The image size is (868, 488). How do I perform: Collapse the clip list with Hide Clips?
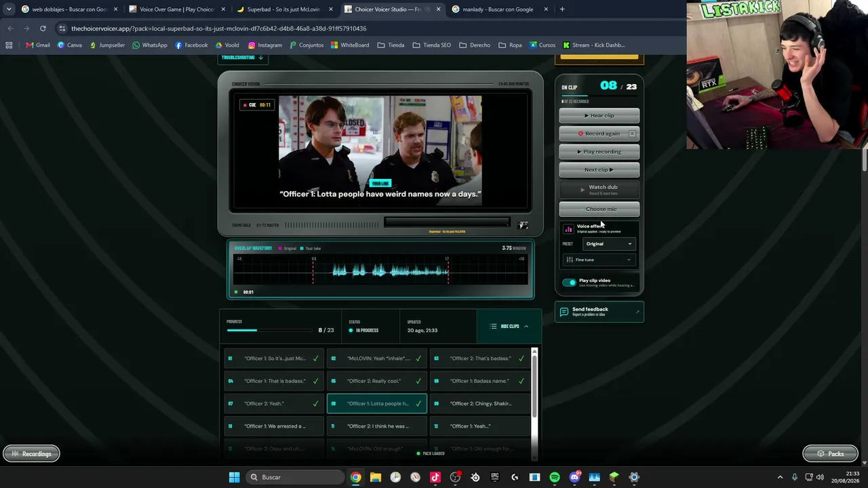click(510, 327)
